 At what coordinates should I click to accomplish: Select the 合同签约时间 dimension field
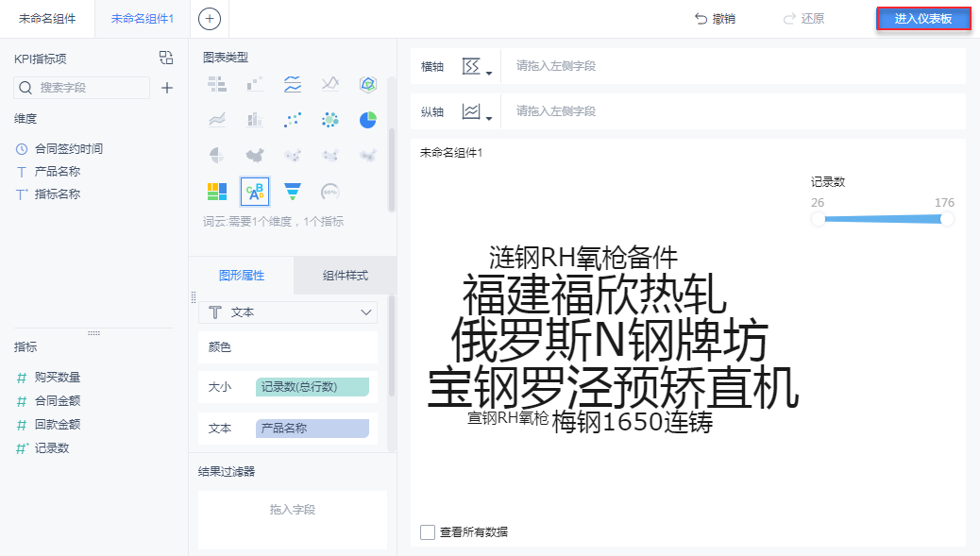59,149
